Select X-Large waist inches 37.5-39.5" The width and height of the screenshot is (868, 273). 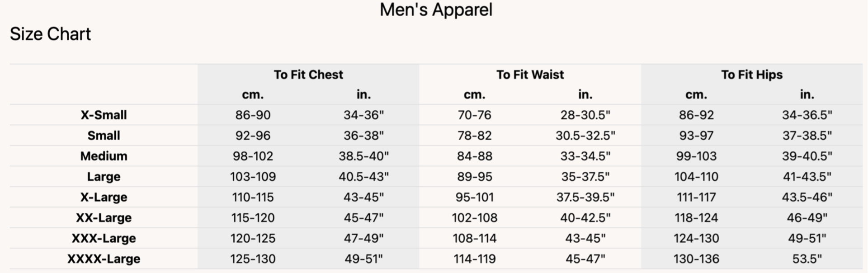click(x=585, y=197)
